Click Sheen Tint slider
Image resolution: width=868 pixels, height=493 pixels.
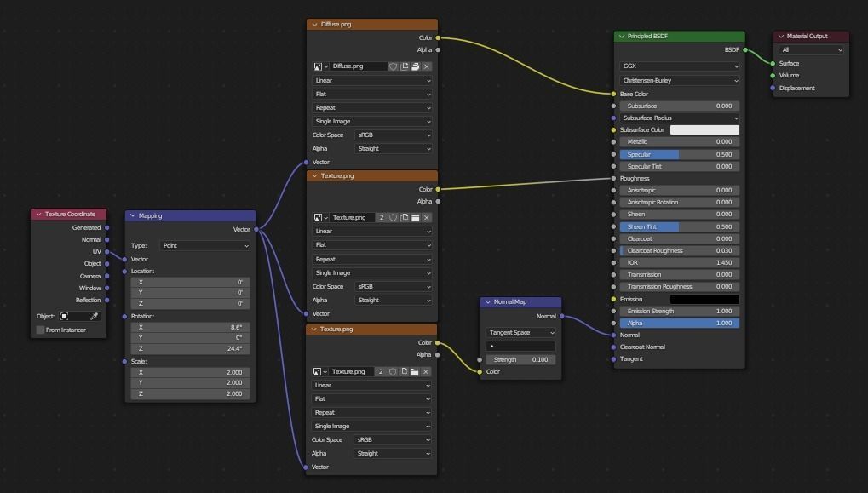(680, 226)
